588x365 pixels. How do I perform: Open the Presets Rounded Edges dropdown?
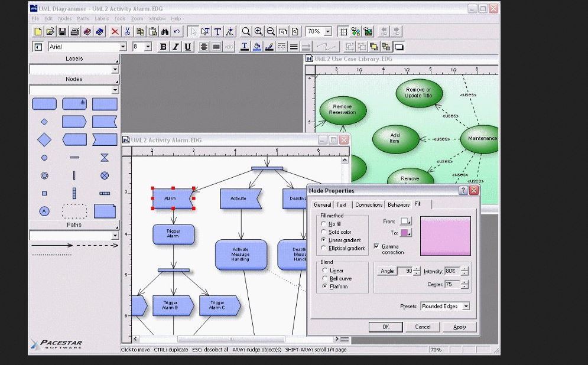coord(466,307)
